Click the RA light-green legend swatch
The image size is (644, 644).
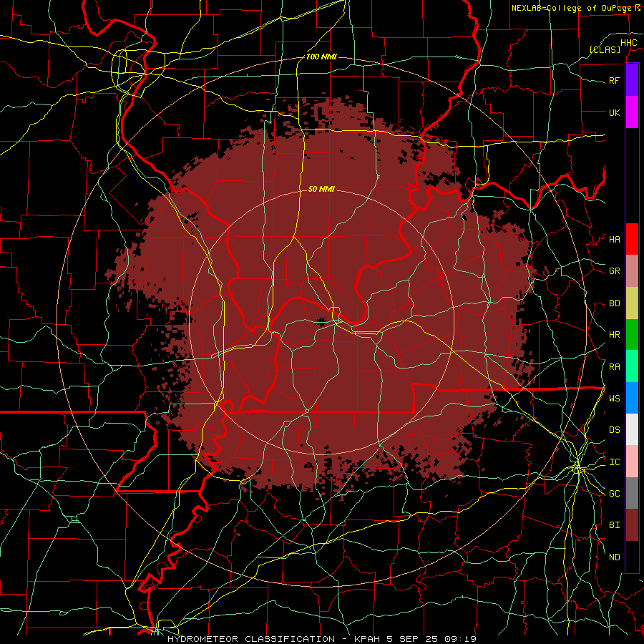632,366
